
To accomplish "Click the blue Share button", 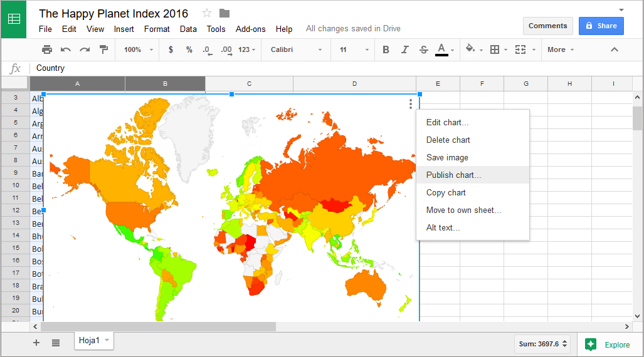I will coord(601,26).
